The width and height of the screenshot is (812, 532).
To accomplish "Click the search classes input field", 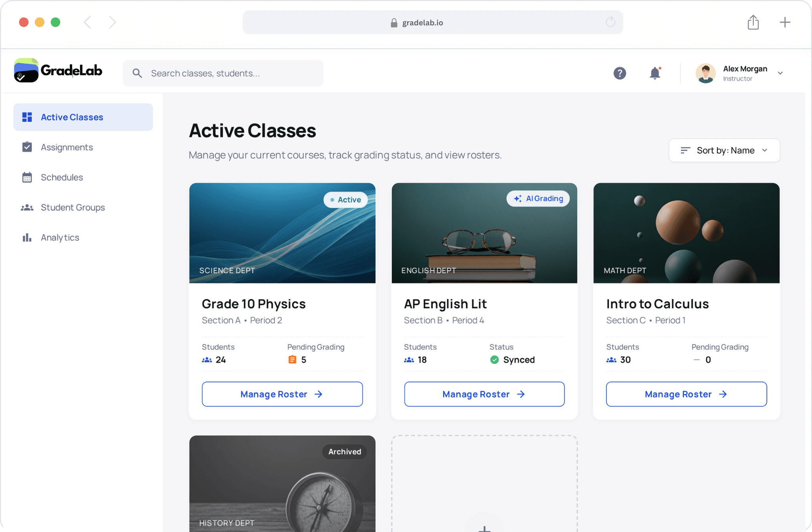I will pos(223,73).
